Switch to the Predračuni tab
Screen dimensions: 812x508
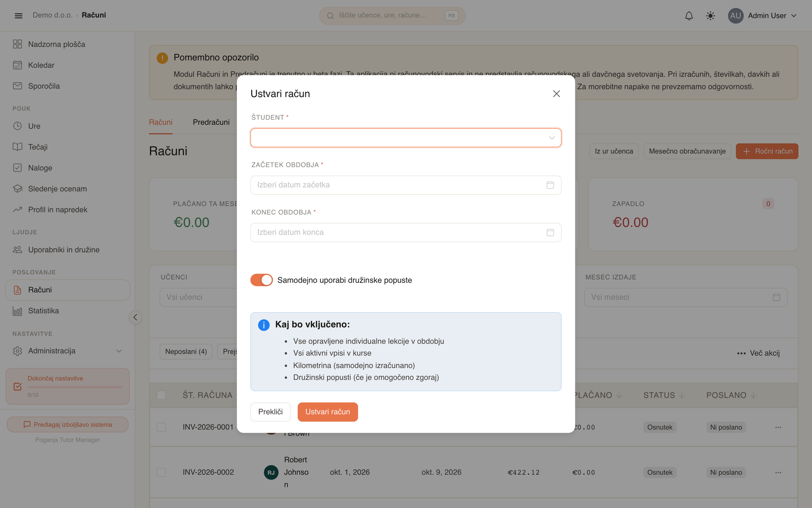point(211,122)
